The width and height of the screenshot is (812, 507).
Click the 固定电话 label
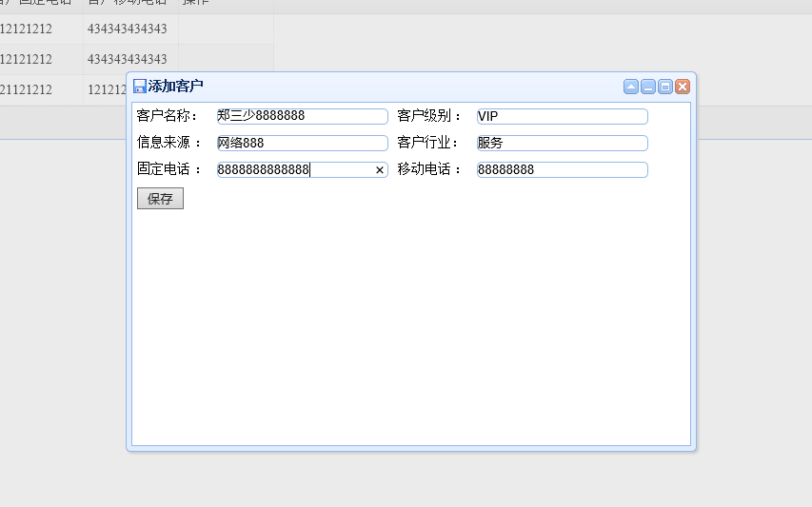168,169
